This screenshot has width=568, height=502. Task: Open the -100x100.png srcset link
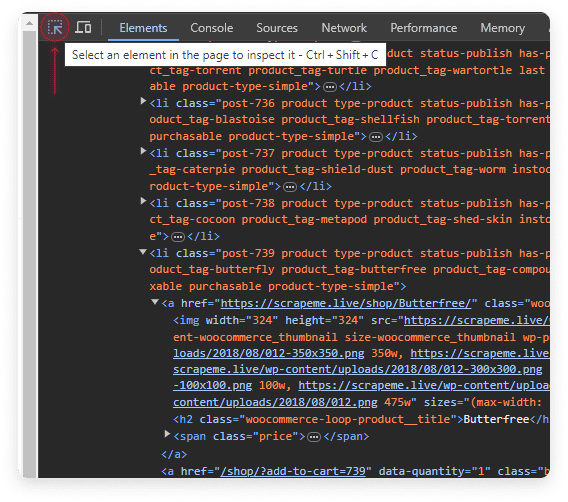(x=212, y=385)
